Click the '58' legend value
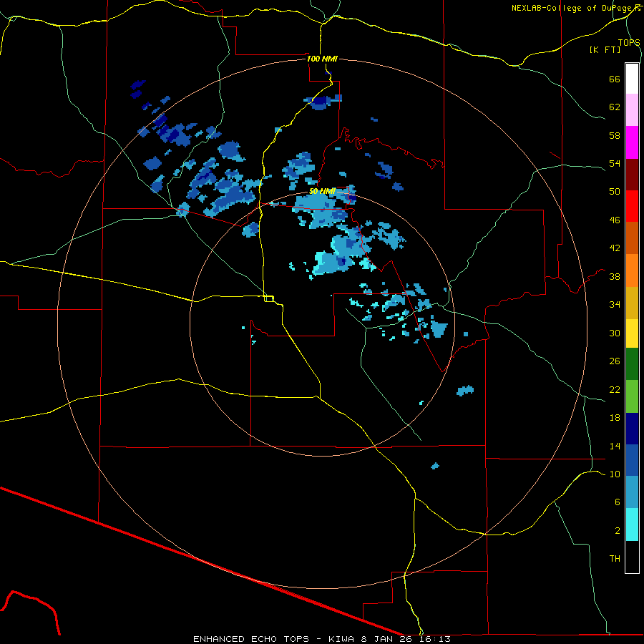 point(615,135)
